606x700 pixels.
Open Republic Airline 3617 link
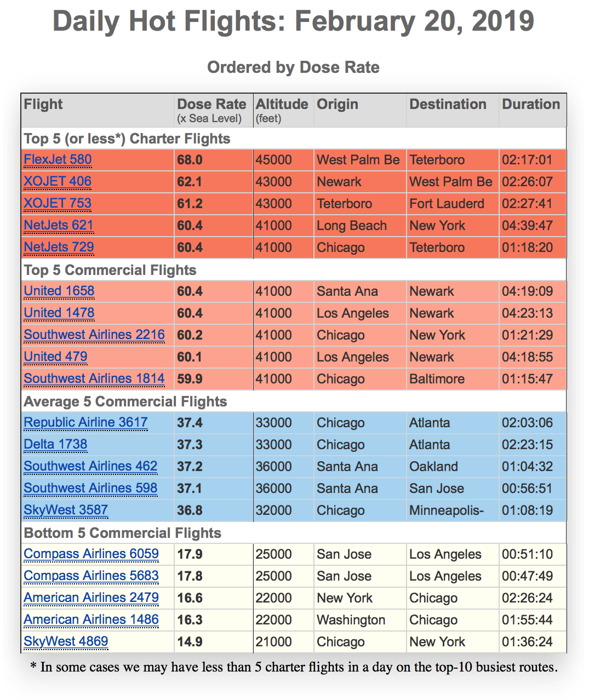85,423
